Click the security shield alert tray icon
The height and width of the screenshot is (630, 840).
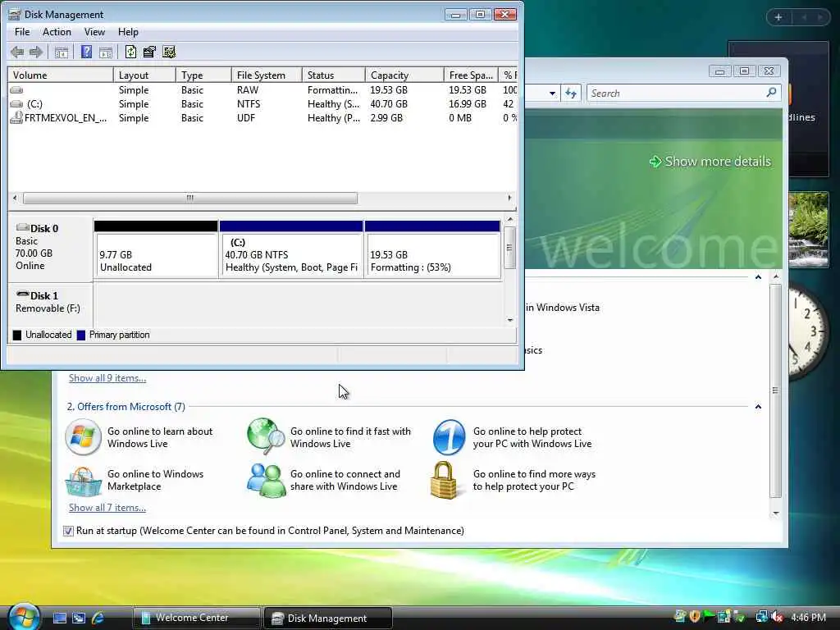coord(695,617)
